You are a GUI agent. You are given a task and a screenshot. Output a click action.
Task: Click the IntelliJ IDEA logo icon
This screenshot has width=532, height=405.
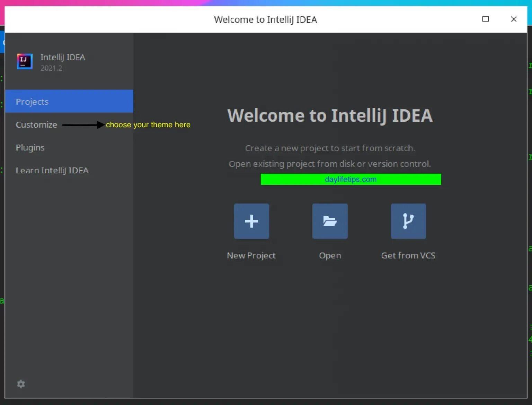[x=25, y=61]
